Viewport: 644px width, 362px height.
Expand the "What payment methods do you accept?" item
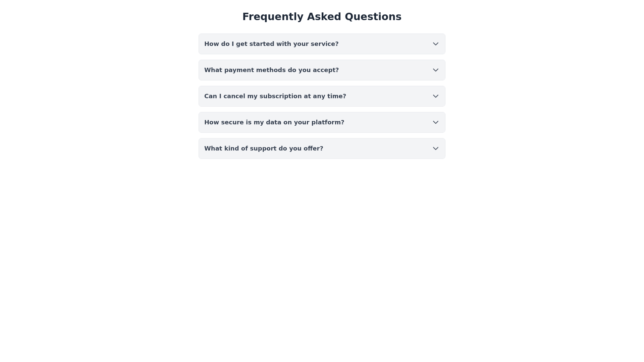coord(322,70)
